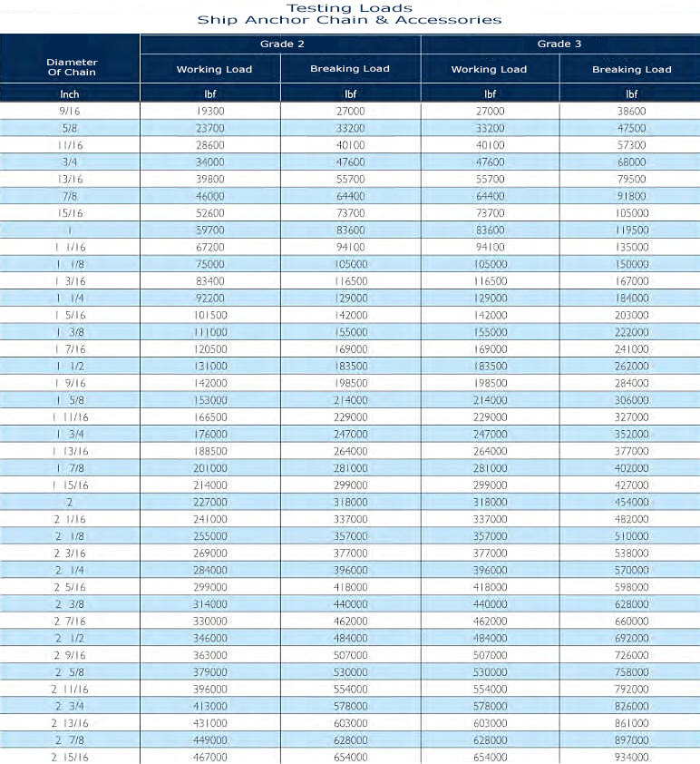Click the 1 3/4 diameter cell
700x764 pixels.
point(71,434)
